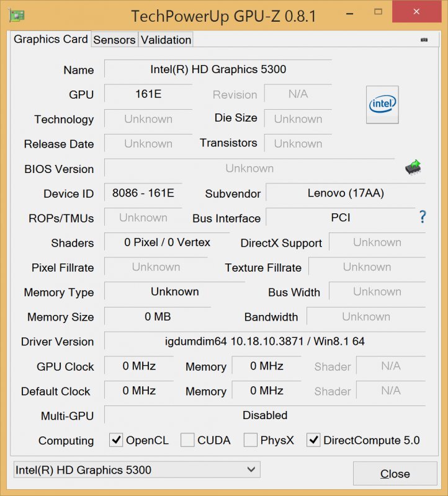Enable the CUDA checkbox
The image size is (448, 496).
click(x=187, y=440)
